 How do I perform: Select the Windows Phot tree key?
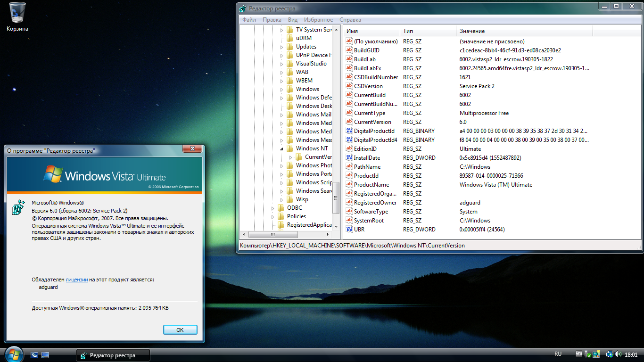click(x=314, y=165)
